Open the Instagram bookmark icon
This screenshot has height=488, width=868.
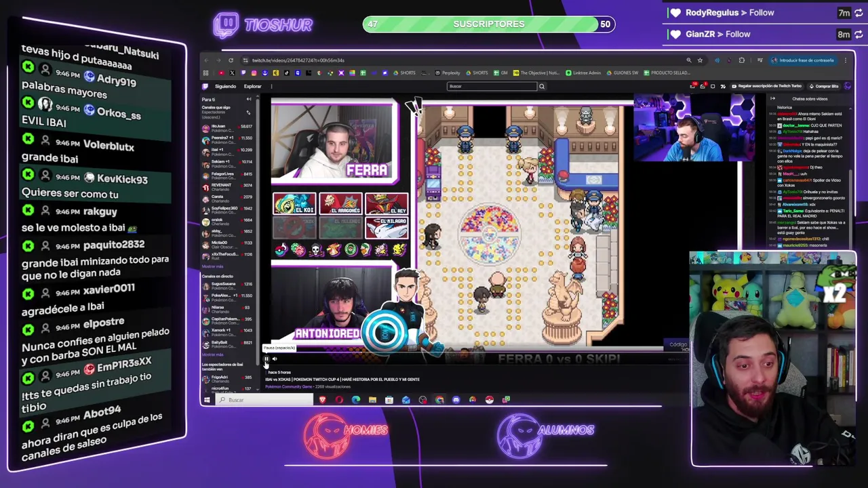click(254, 73)
